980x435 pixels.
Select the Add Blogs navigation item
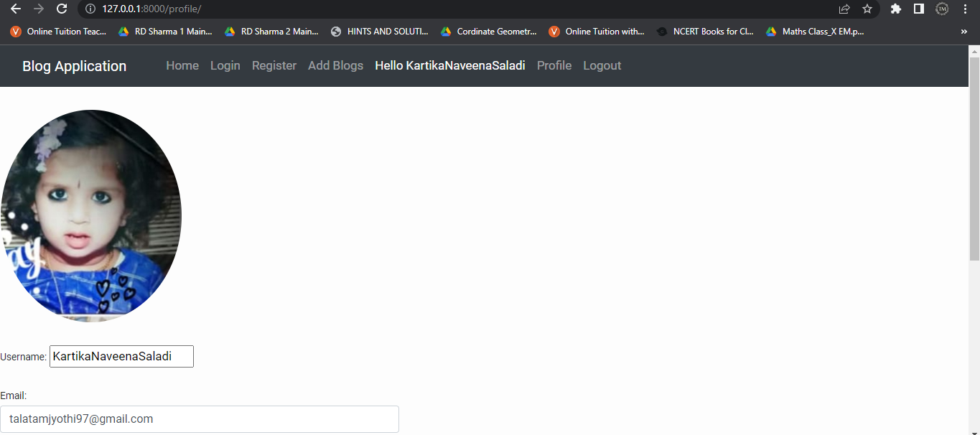click(x=335, y=65)
